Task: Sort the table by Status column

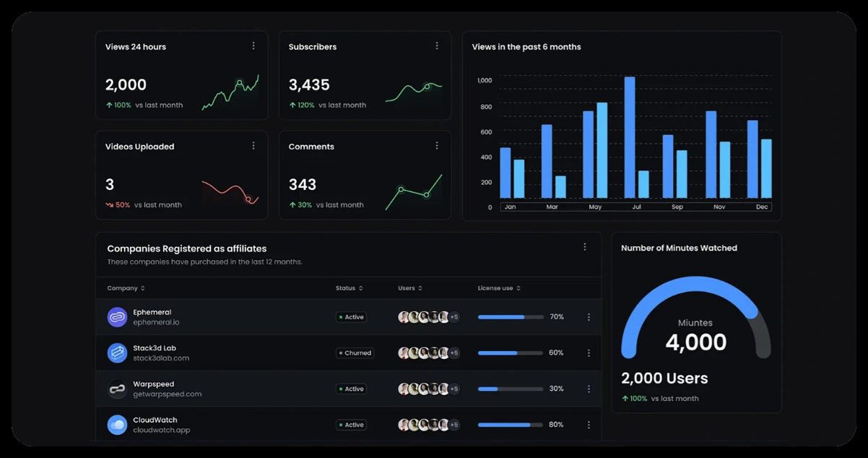Action: coord(350,288)
